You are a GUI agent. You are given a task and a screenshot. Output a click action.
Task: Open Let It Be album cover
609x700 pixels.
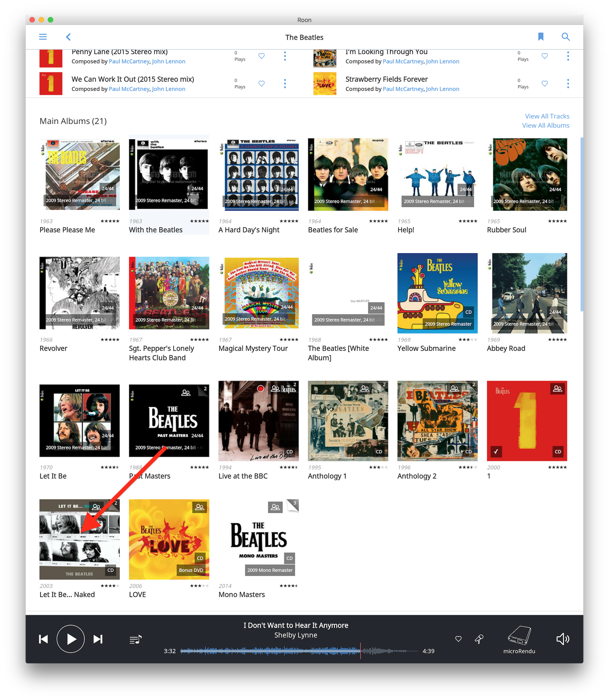coord(79,421)
